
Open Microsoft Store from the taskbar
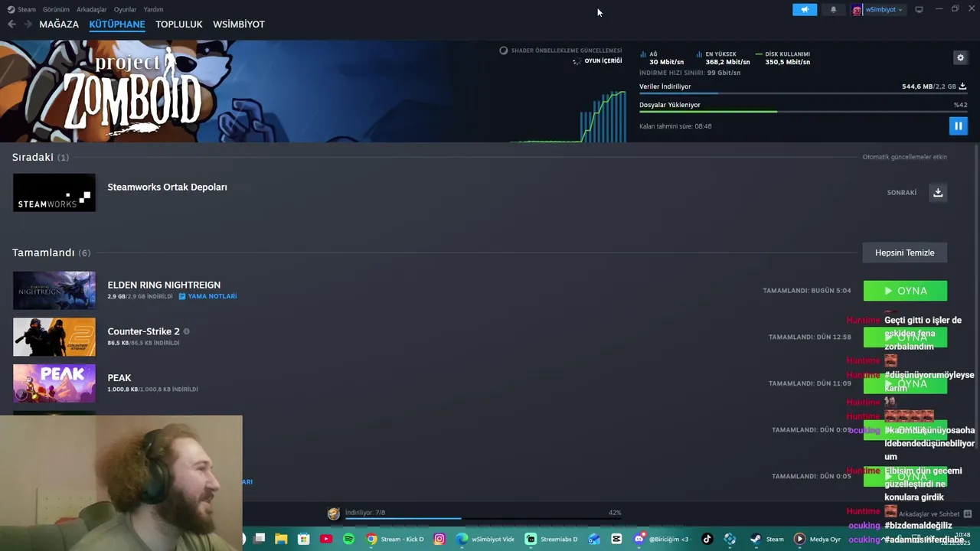coord(304,539)
